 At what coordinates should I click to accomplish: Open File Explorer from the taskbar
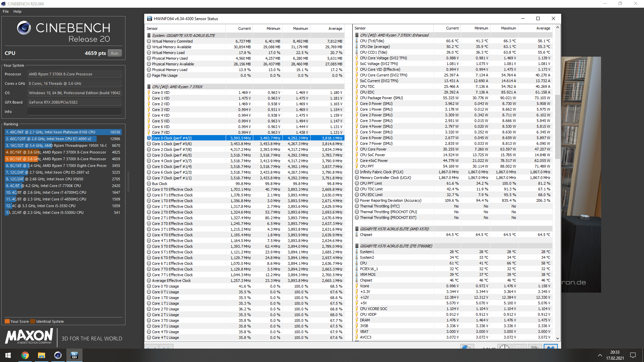pyautogui.click(x=41, y=355)
